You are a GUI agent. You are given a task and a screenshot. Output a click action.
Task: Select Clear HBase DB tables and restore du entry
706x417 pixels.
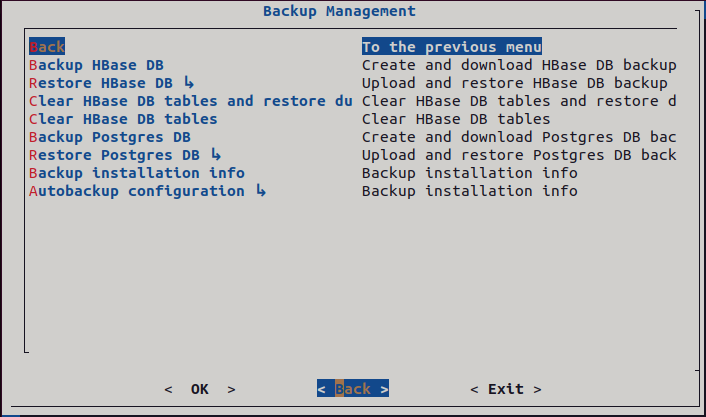coord(191,101)
